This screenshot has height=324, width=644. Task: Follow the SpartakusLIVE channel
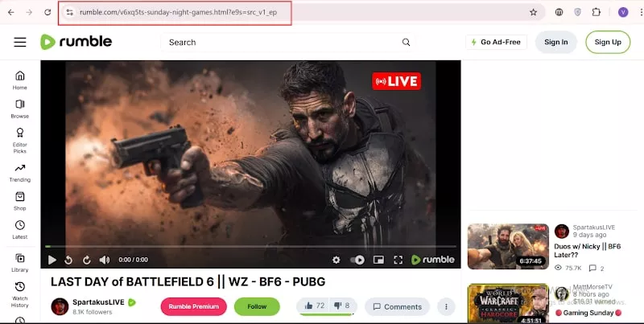coord(257,306)
